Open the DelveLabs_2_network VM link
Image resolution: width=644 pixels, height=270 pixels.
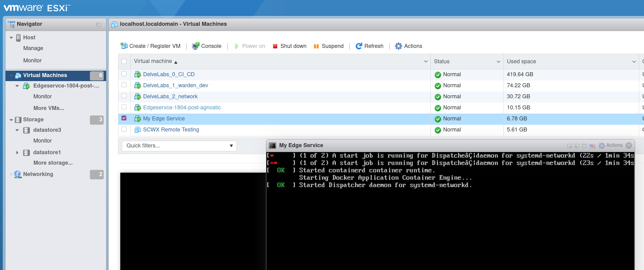pos(170,96)
